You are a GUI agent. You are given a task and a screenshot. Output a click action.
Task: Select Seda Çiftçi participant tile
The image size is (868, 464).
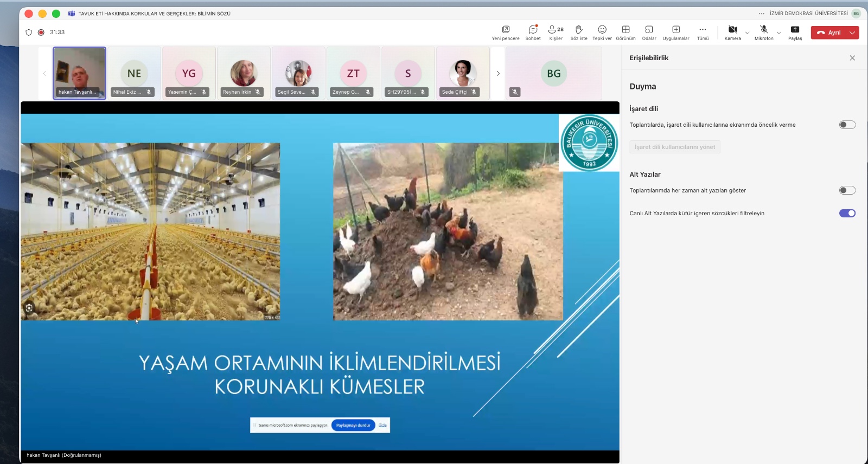(x=463, y=73)
